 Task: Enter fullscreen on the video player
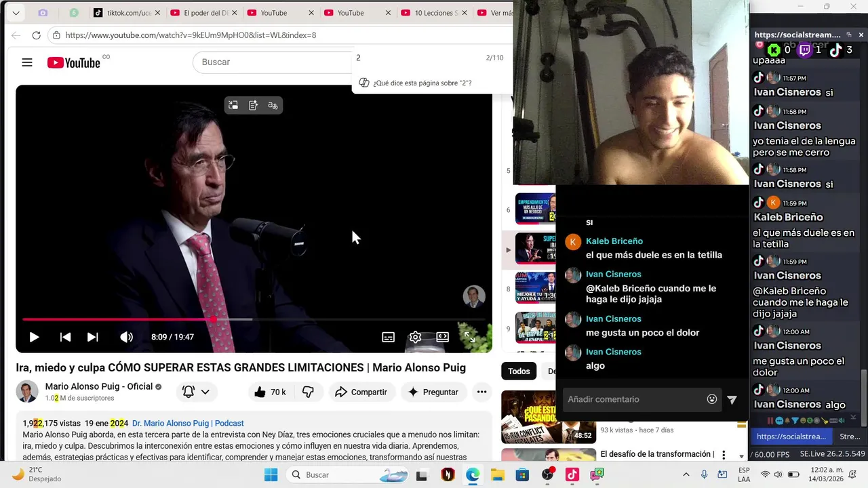tap(469, 337)
